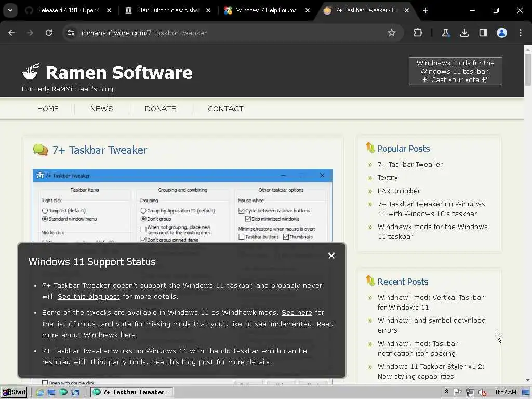Open the Extensions puzzle icon

pyautogui.click(x=418, y=33)
